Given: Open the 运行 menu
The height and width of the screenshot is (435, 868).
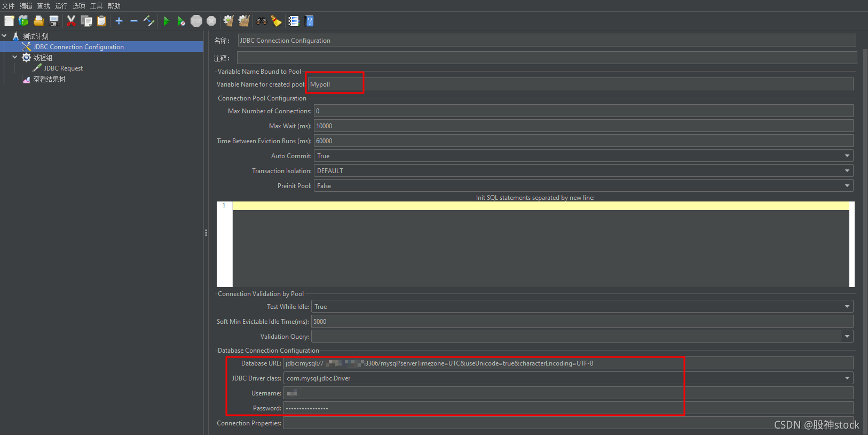Looking at the screenshot, I should point(61,6).
